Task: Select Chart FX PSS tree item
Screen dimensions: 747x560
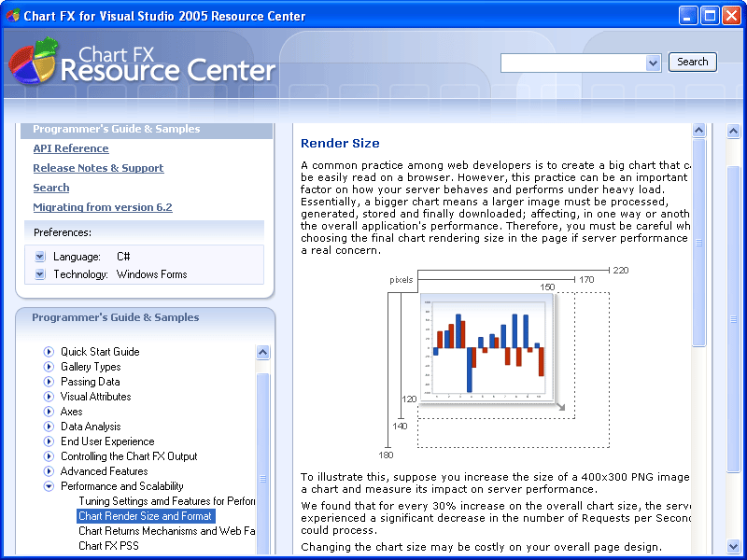Action: tap(108, 546)
